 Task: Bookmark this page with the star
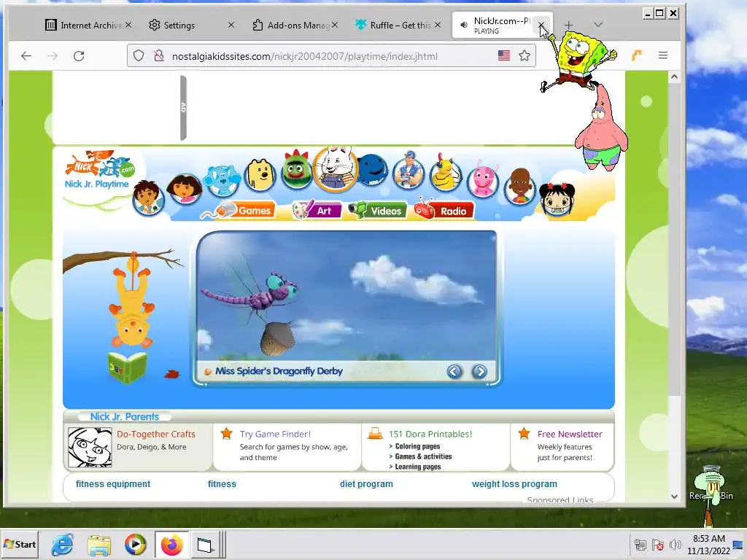[x=525, y=55]
